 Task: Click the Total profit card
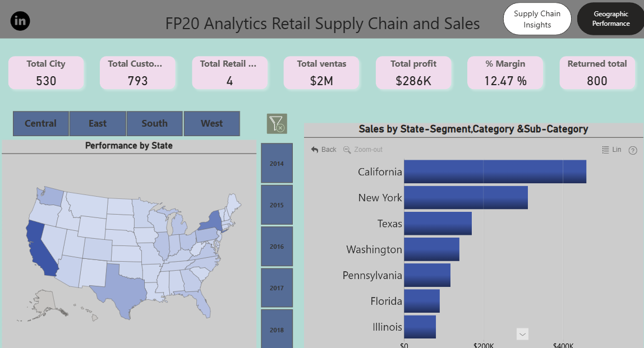(413, 73)
